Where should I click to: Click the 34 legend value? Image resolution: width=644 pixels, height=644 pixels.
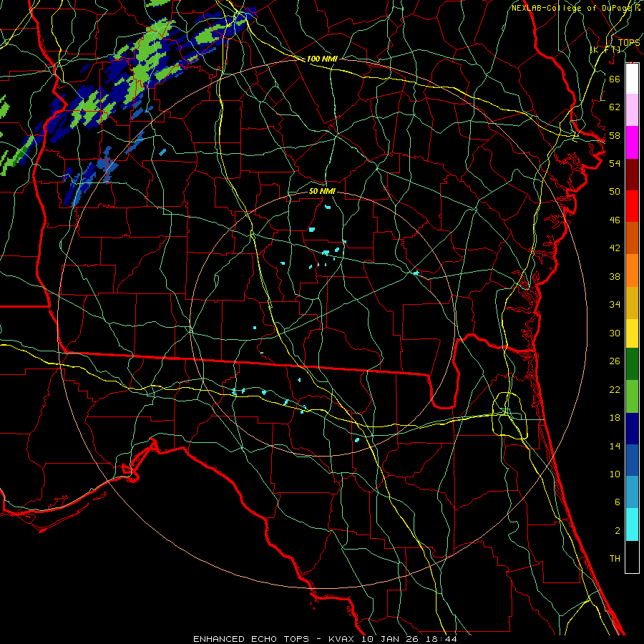(x=615, y=305)
